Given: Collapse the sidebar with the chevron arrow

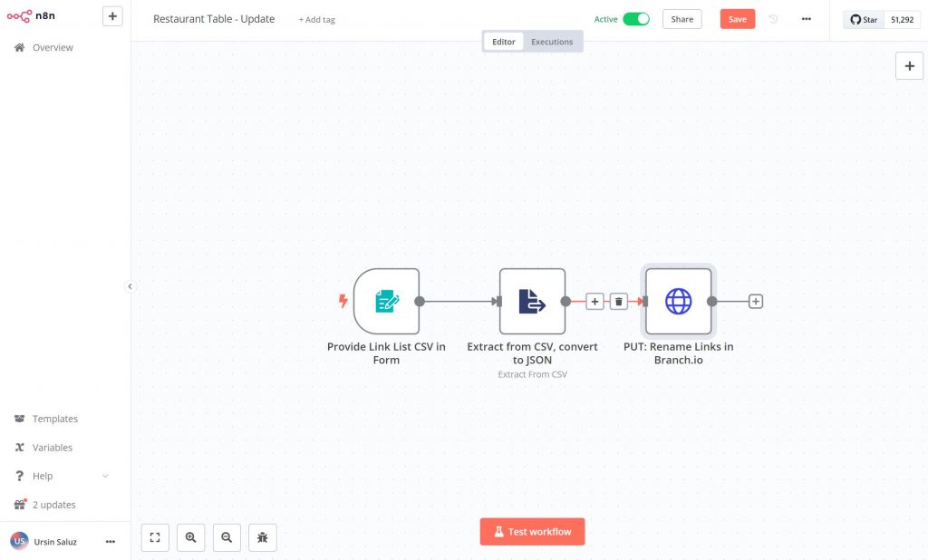Looking at the screenshot, I should tap(130, 286).
